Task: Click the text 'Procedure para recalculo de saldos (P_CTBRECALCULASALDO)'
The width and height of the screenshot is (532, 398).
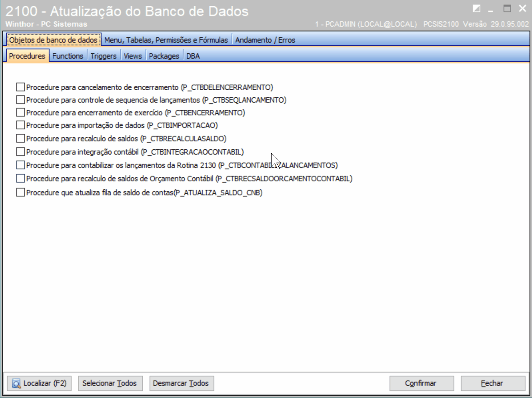Action: coord(126,138)
